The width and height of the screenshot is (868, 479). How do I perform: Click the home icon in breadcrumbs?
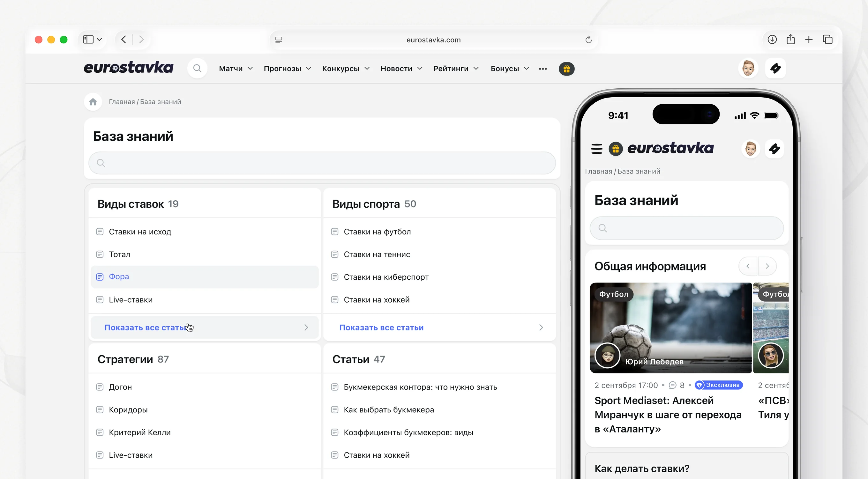click(x=93, y=102)
